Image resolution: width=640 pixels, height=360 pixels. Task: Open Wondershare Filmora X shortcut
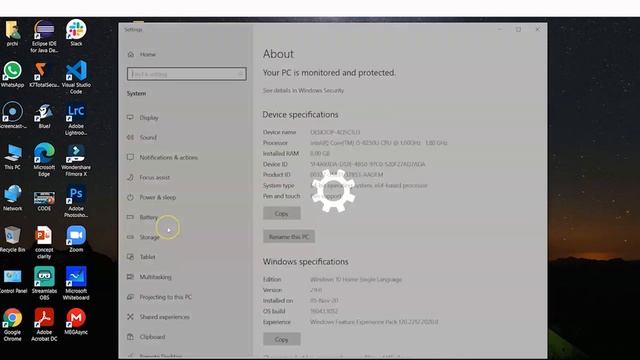(x=76, y=160)
